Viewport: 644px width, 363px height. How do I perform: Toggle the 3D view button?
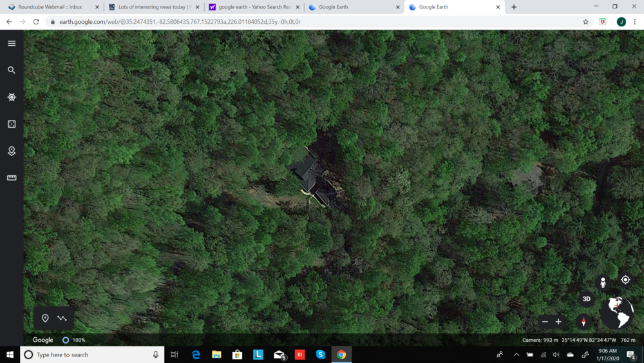(x=586, y=299)
